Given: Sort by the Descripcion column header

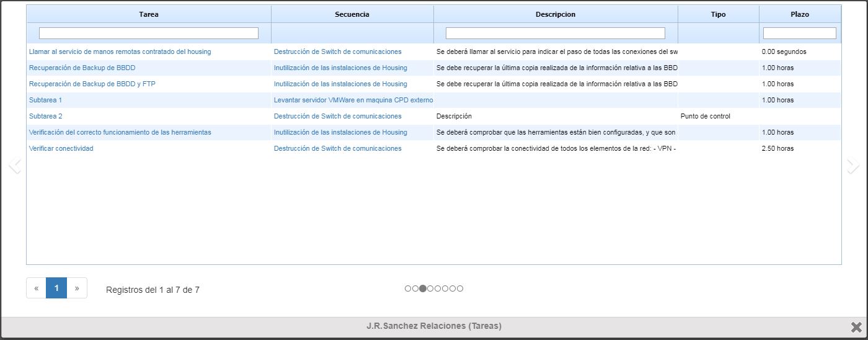Looking at the screenshot, I should pos(556,14).
